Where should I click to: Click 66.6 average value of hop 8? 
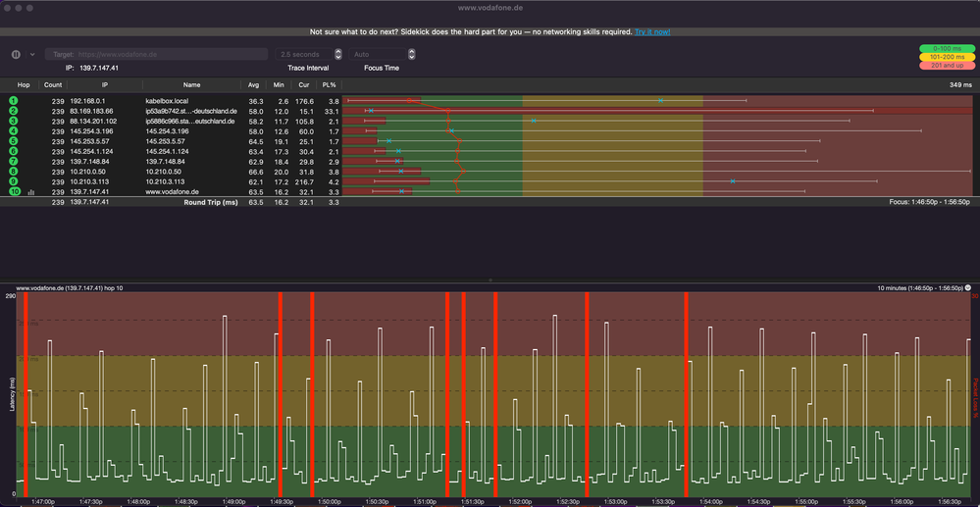256,172
